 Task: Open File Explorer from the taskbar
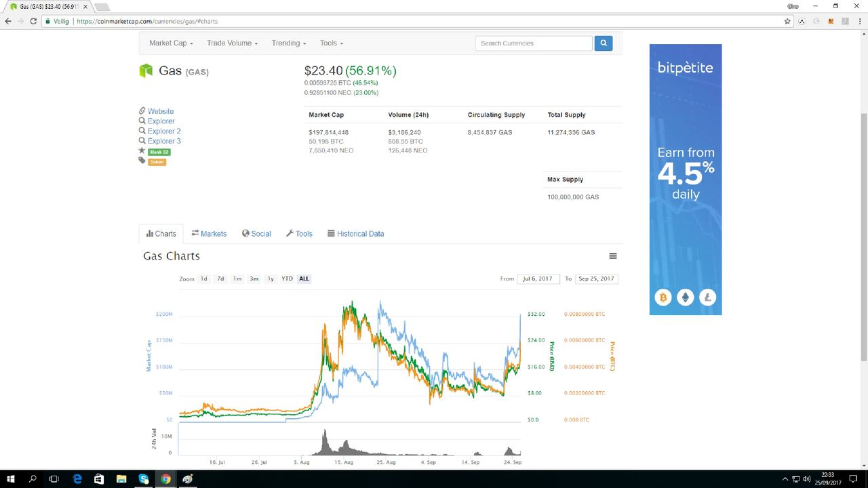[x=121, y=479]
